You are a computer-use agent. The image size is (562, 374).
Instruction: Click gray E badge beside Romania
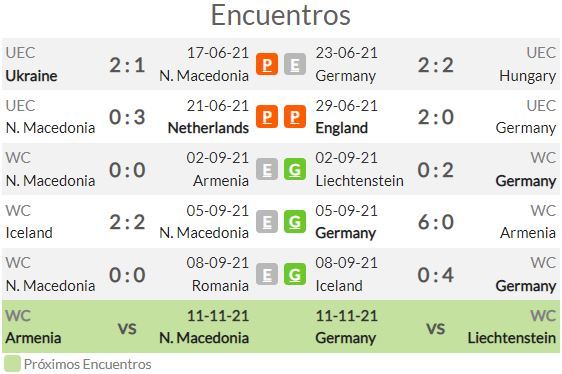pos(267,274)
